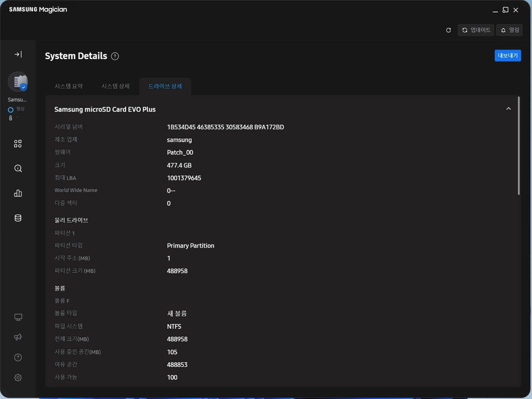Viewport: 532px width, 399px height.
Task: Open the database cylinder icon in sidebar
Action: pos(18,218)
